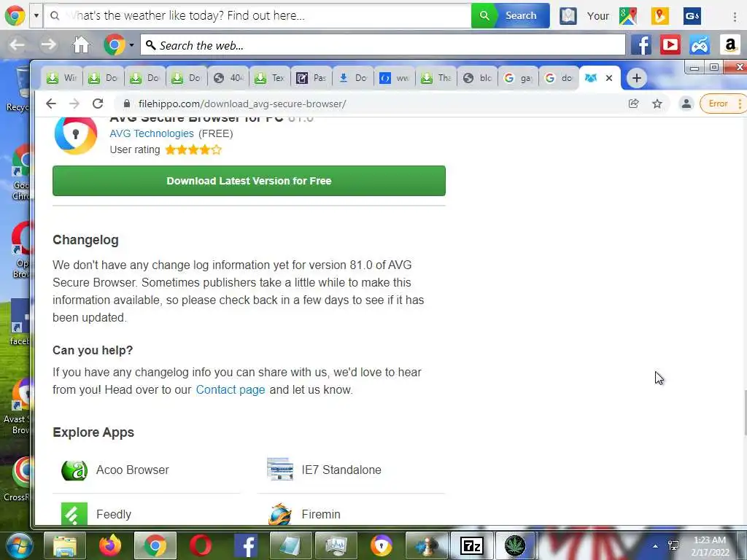Switch to the 'Tex' tab

click(x=270, y=77)
